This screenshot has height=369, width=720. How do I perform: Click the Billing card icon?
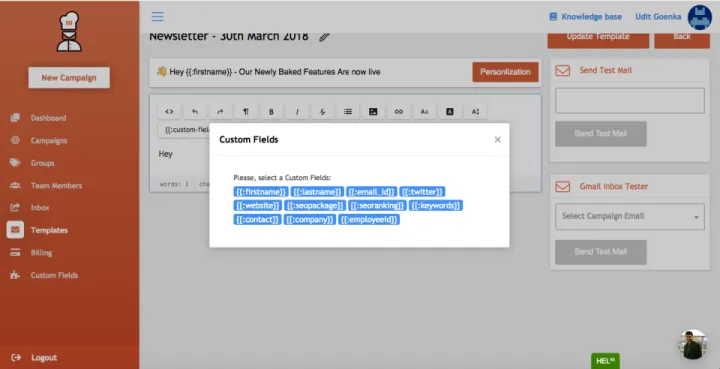tap(15, 252)
